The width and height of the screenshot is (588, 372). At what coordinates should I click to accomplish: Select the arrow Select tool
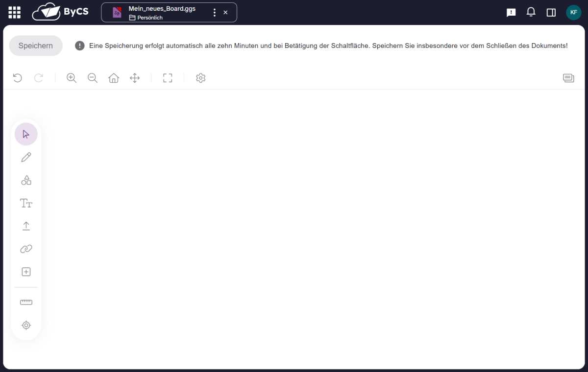tap(26, 134)
